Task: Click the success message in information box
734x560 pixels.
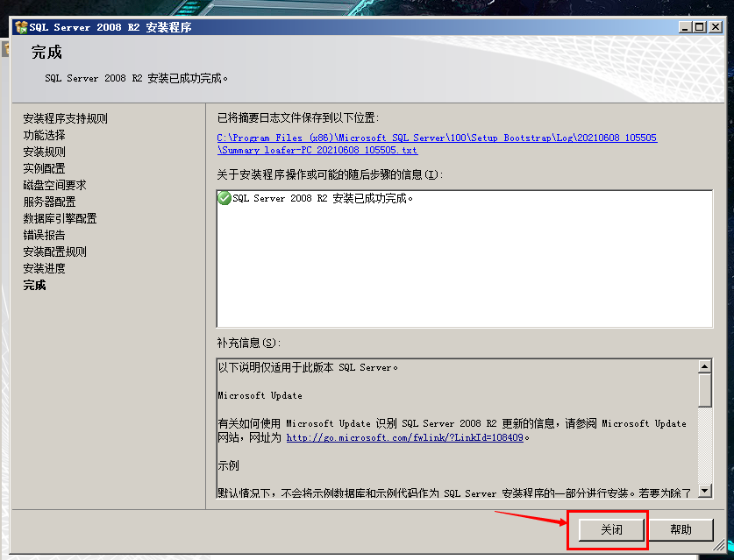Action: (323, 198)
